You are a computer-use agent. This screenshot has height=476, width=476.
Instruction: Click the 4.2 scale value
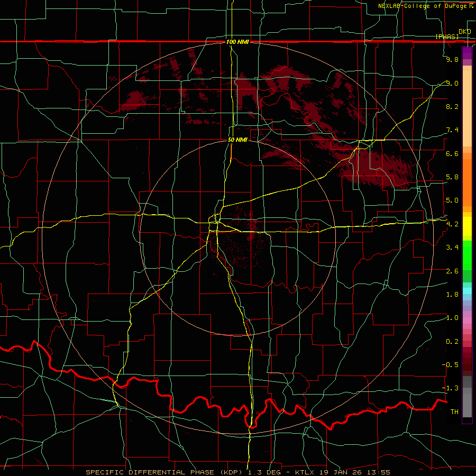pyautogui.click(x=452, y=224)
